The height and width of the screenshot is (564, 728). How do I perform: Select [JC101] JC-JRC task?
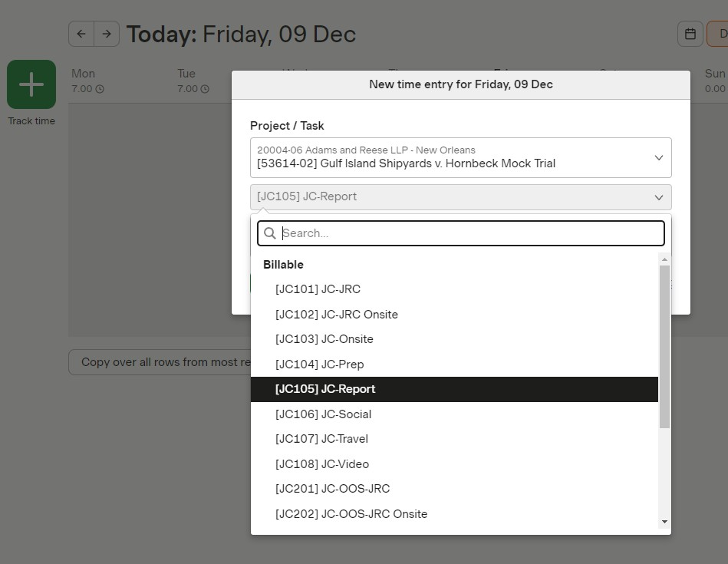click(x=318, y=289)
